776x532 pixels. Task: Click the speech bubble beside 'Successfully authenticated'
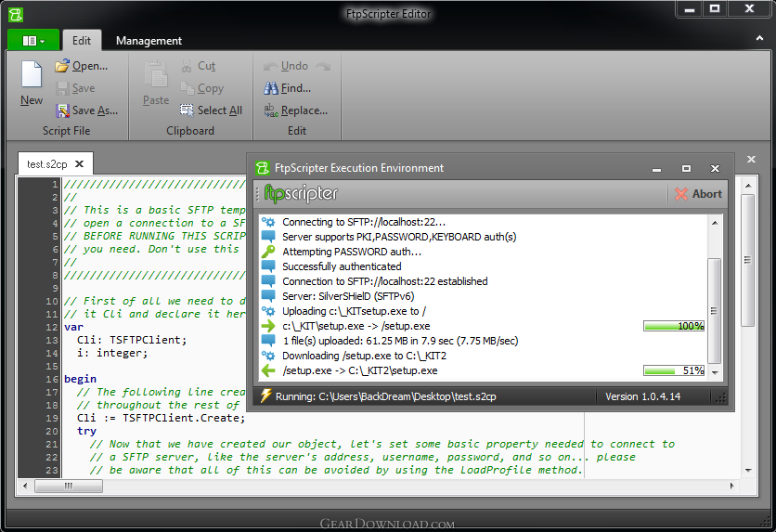tap(268, 266)
